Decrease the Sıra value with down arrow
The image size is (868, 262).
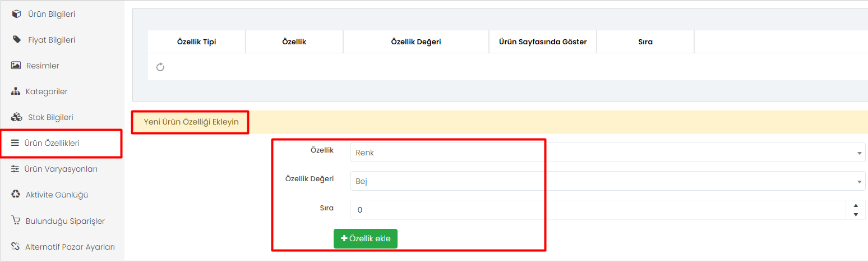pos(856,215)
